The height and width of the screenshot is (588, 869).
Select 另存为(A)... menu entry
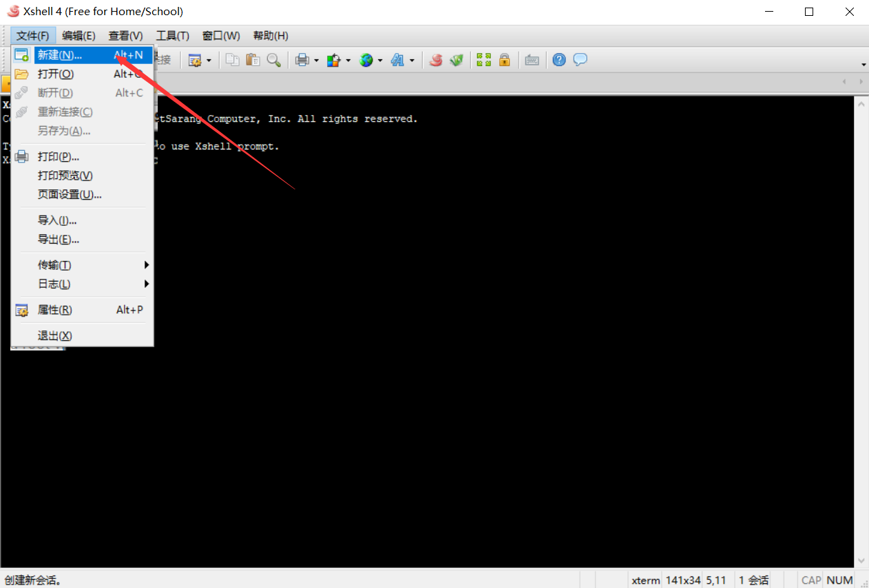tap(82, 131)
